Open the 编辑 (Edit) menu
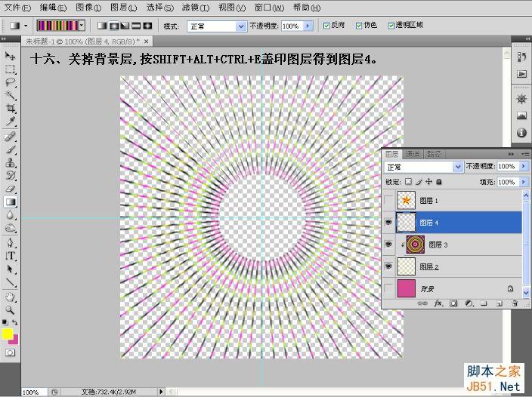 53,8
